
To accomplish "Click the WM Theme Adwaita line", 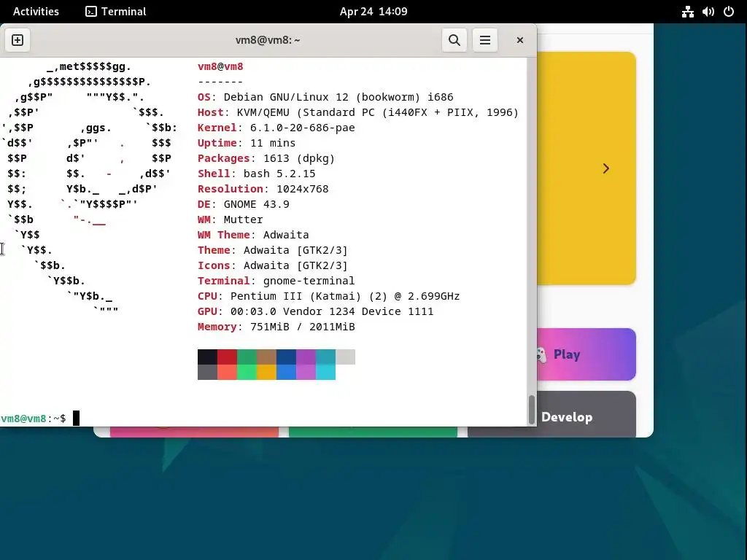I will [x=253, y=235].
